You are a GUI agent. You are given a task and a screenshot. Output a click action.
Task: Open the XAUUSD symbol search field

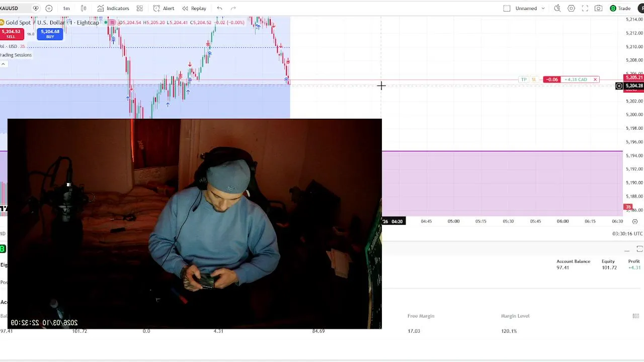9,8
